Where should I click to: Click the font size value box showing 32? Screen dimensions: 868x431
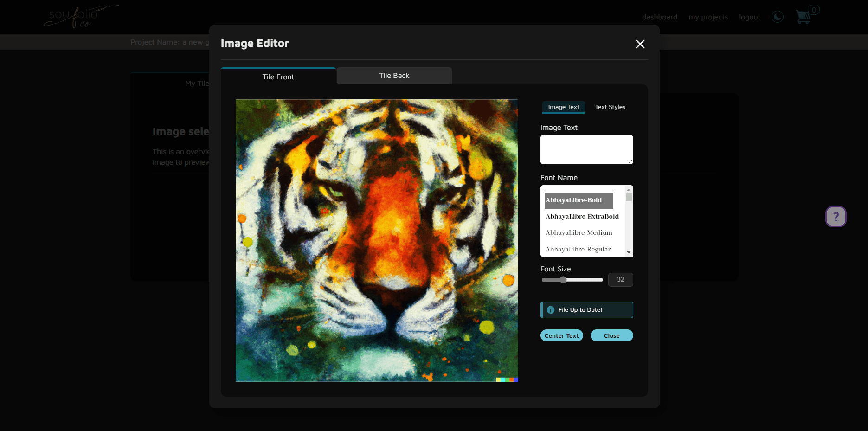pyautogui.click(x=620, y=279)
